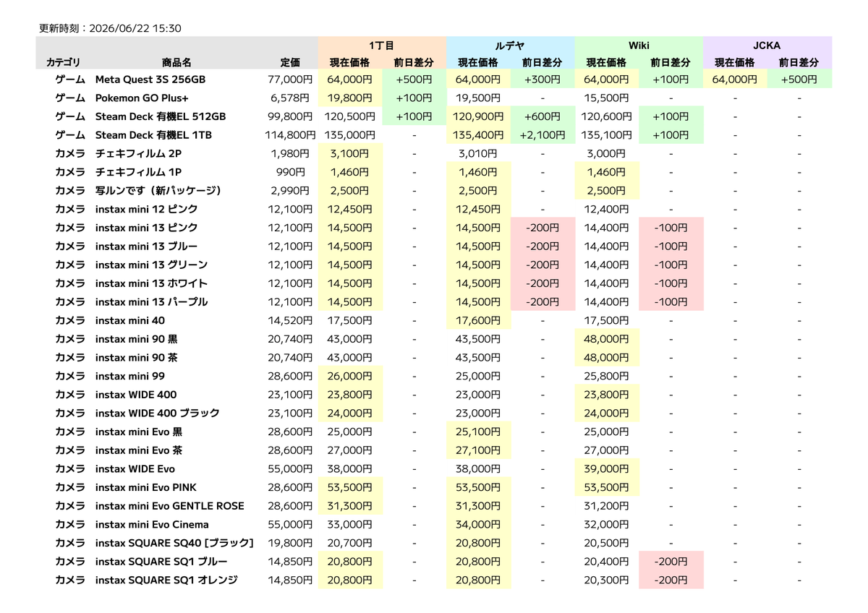
Task: Select instax mini Evo 黒 product name
Action: tap(139, 432)
